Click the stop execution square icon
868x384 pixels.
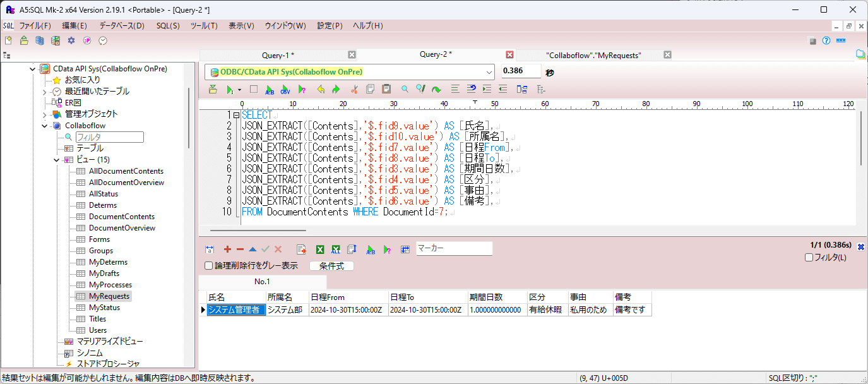point(254,90)
